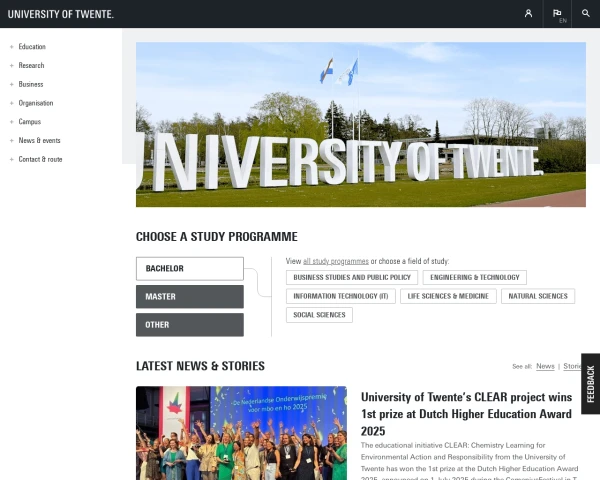
Task: Click the CLEAR project article summary text
Action: [470, 461]
